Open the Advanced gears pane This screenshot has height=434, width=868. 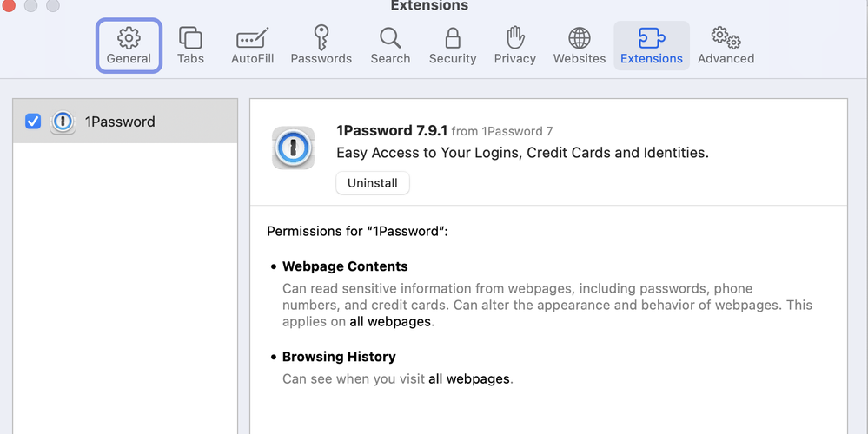point(726,38)
